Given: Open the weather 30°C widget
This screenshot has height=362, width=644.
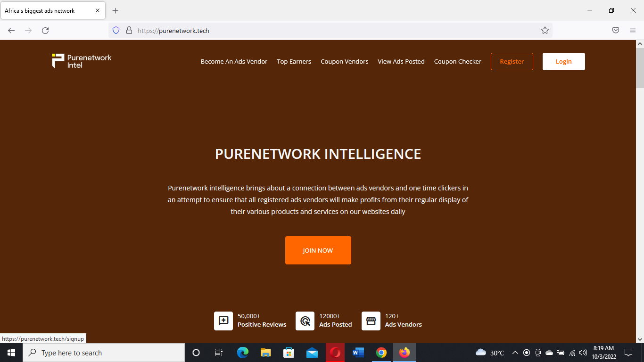Looking at the screenshot, I should click(x=490, y=353).
